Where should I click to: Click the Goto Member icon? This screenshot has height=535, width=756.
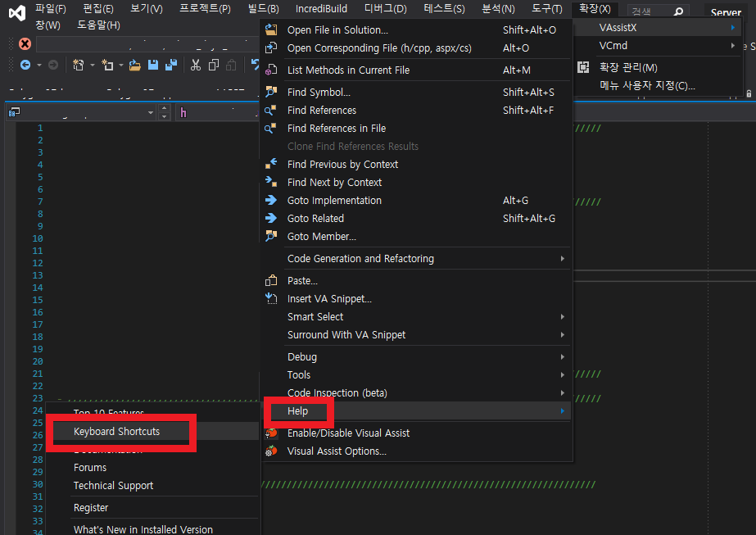point(271,237)
